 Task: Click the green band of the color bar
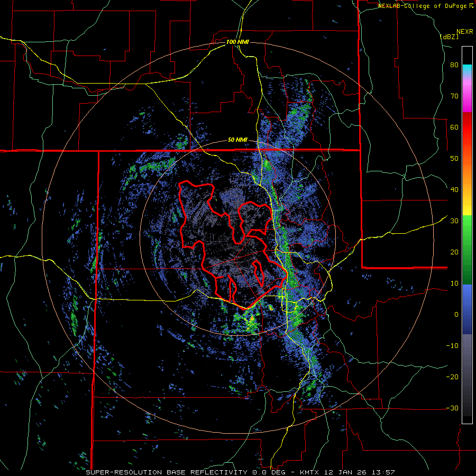click(467, 250)
